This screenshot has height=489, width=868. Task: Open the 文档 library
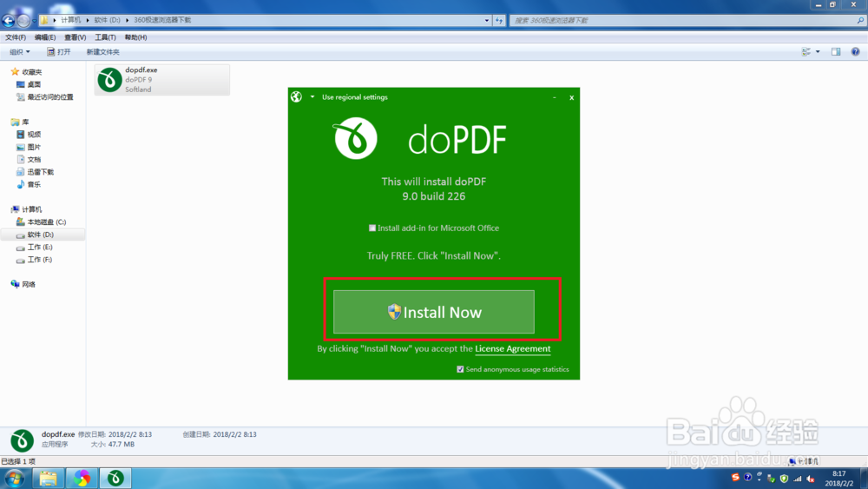tap(29, 160)
